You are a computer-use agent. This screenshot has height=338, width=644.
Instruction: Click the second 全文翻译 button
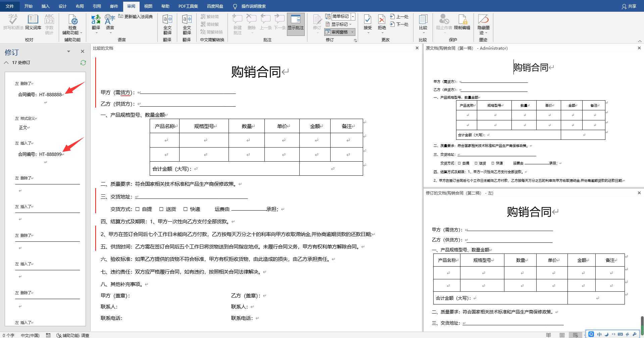point(187,24)
